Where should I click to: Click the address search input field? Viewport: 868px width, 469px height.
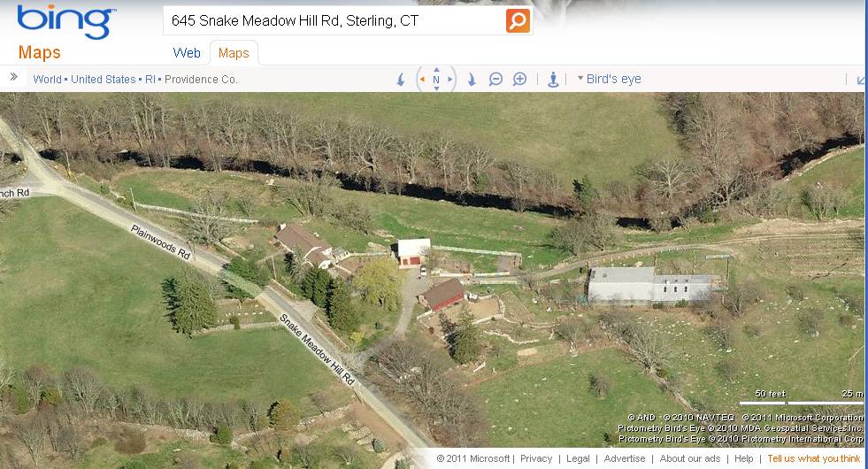coord(334,21)
